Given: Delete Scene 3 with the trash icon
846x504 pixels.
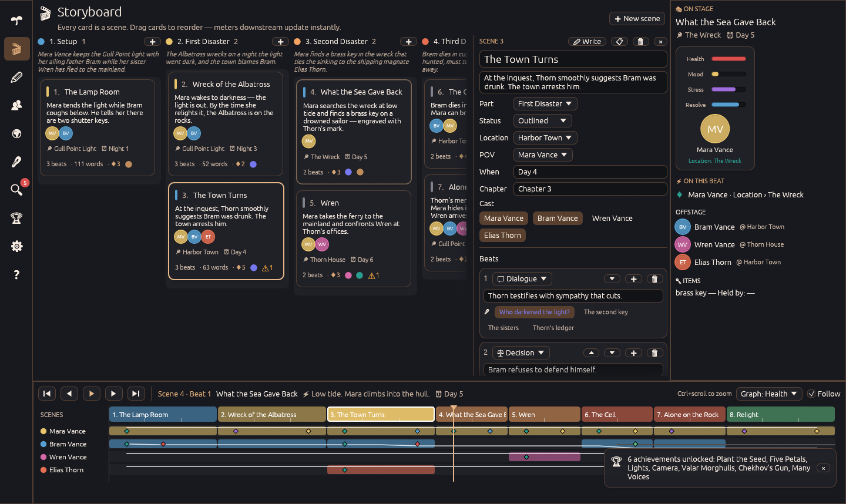Looking at the screenshot, I should pyautogui.click(x=640, y=42).
